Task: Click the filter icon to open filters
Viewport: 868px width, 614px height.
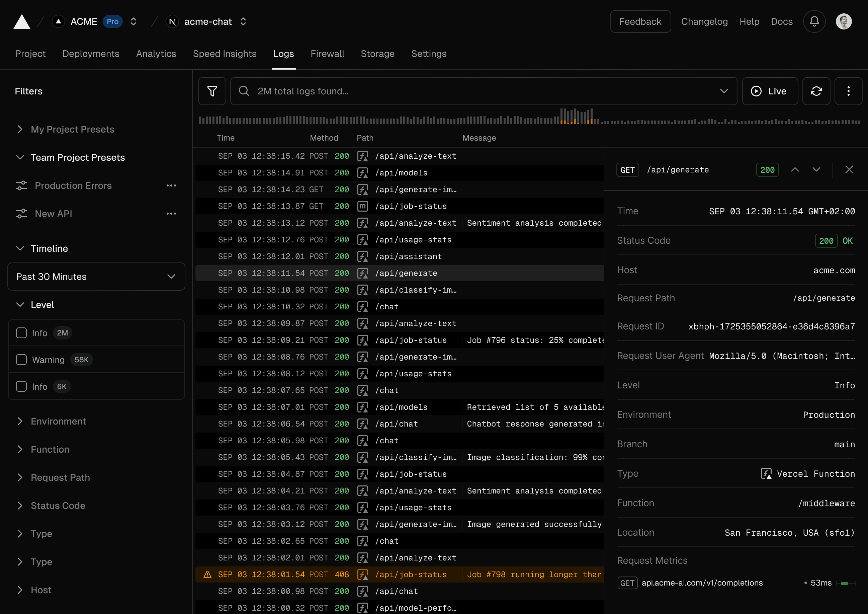Action: click(212, 91)
